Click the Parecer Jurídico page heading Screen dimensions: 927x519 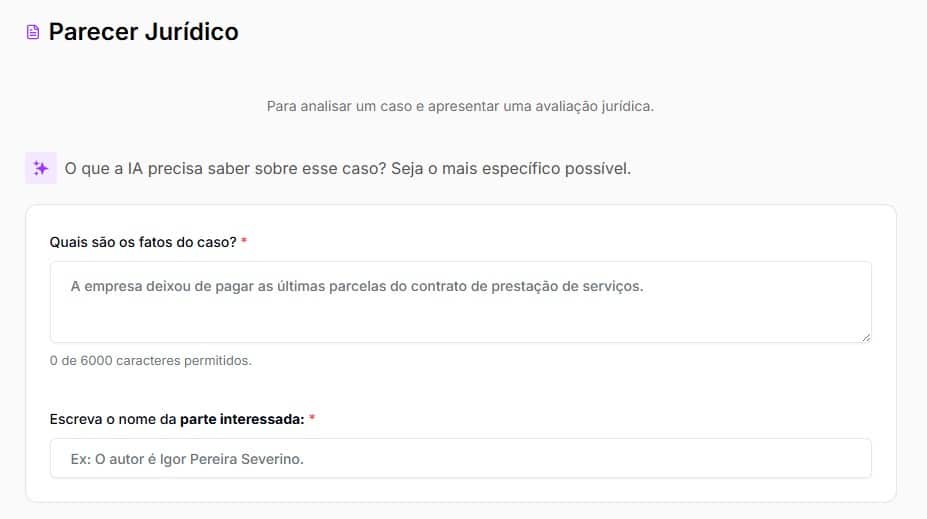(144, 32)
